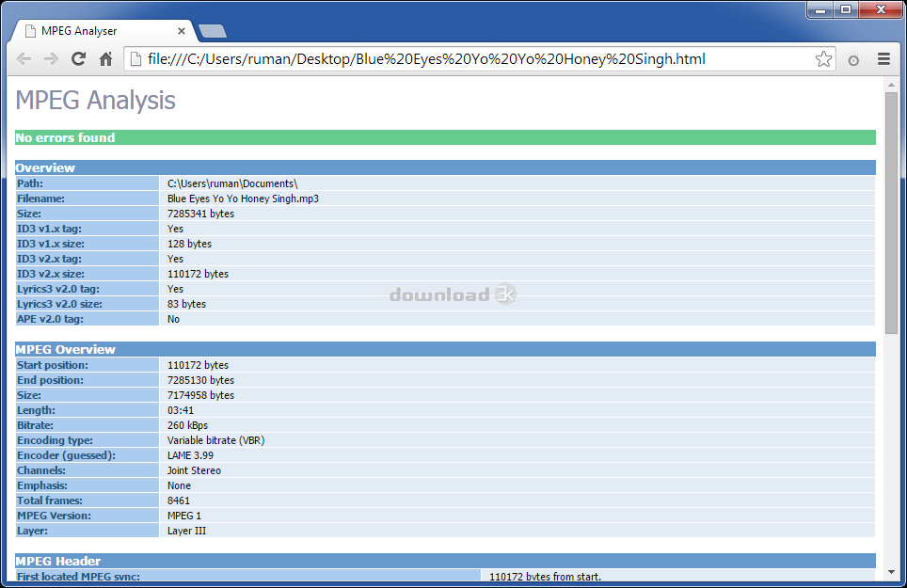Screen dimensions: 907x588
Task: Click the filename value 'Blue Eyes Yo Yo Honey Singh.mp3'
Action: click(243, 199)
